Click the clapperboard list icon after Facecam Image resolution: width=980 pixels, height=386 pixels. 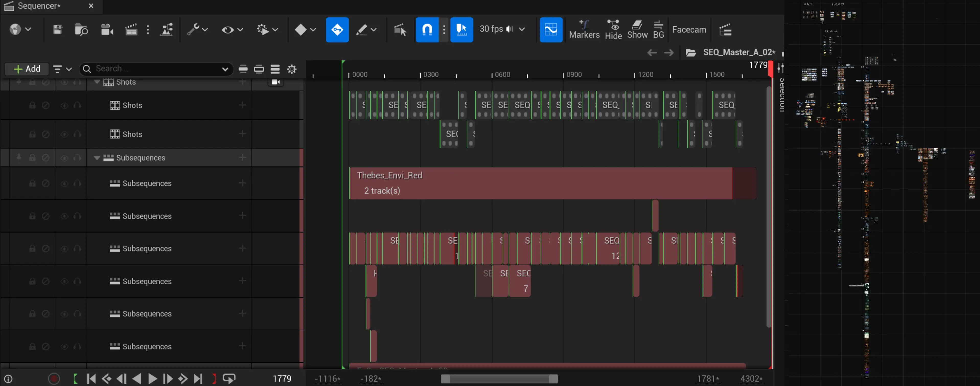point(725,29)
